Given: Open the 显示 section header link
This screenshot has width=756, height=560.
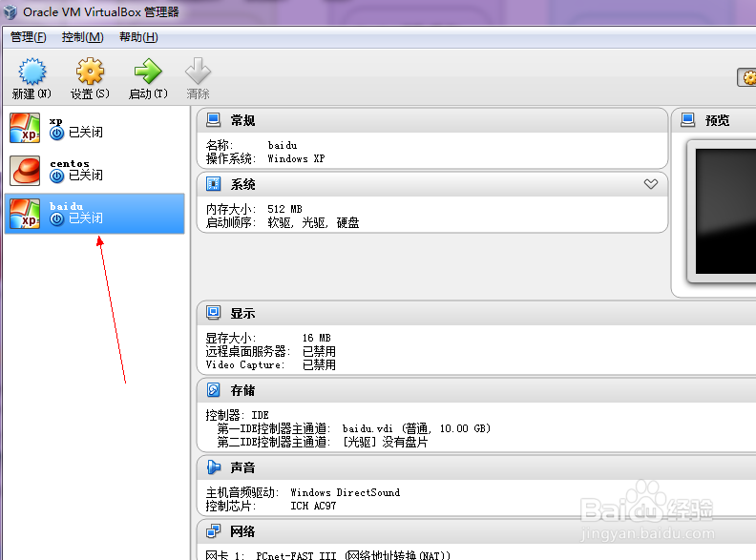Looking at the screenshot, I should pyautogui.click(x=242, y=313).
